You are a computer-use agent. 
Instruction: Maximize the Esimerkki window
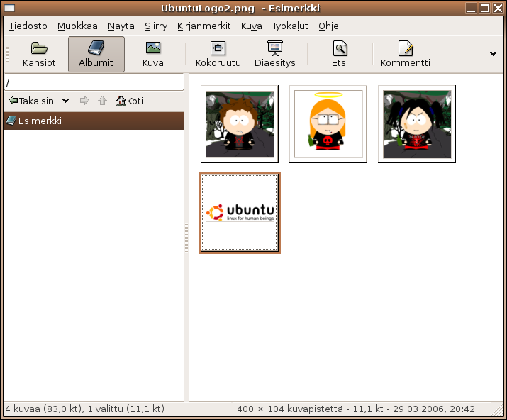click(484, 8)
